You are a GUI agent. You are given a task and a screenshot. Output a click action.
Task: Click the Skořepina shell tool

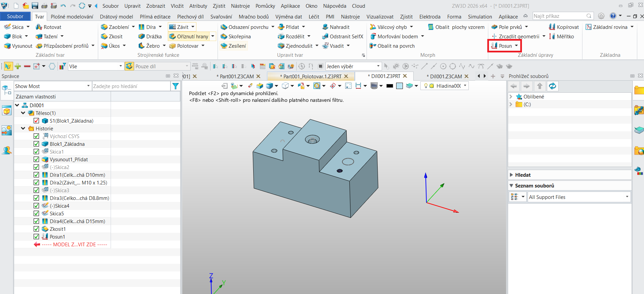pyautogui.click(x=235, y=36)
